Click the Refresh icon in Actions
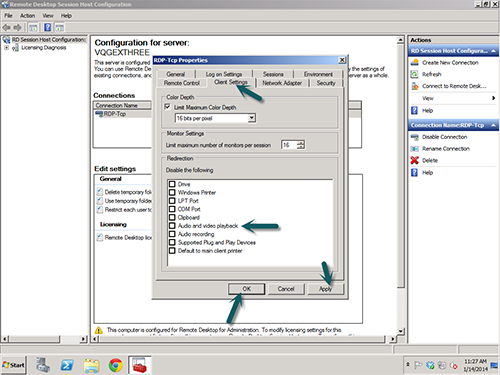The width and height of the screenshot is (500, 375). tap(414, 74)
